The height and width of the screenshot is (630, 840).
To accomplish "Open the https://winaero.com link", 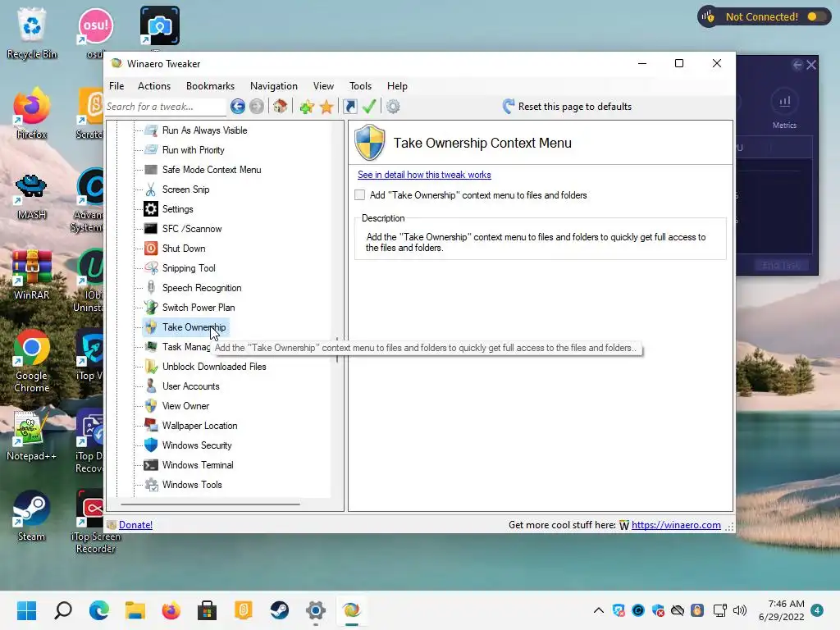I will [x=676, y=525].
